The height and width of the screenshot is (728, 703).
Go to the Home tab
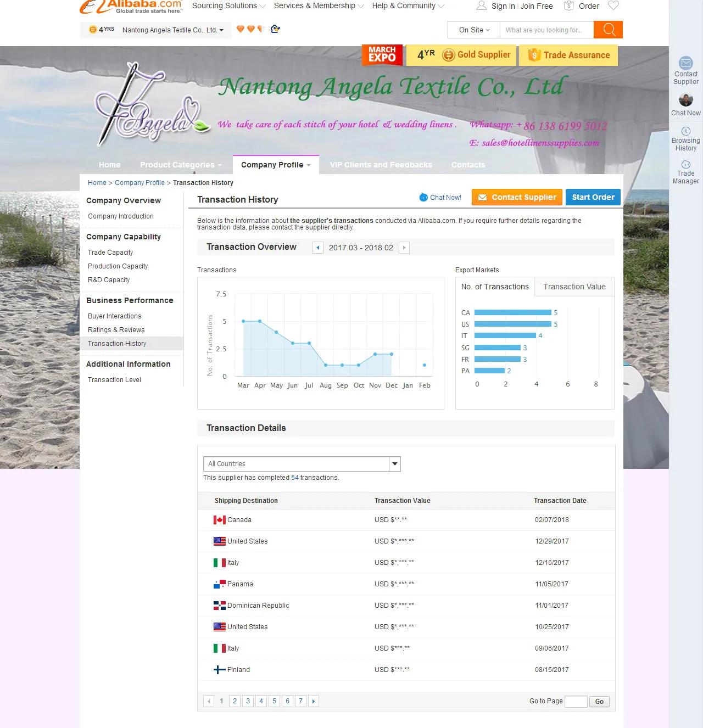coord(110,165)
